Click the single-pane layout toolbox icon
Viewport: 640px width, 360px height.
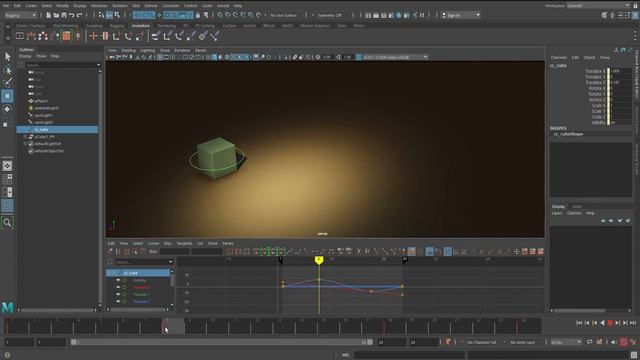pyautogui.click(x=7, y=166)
